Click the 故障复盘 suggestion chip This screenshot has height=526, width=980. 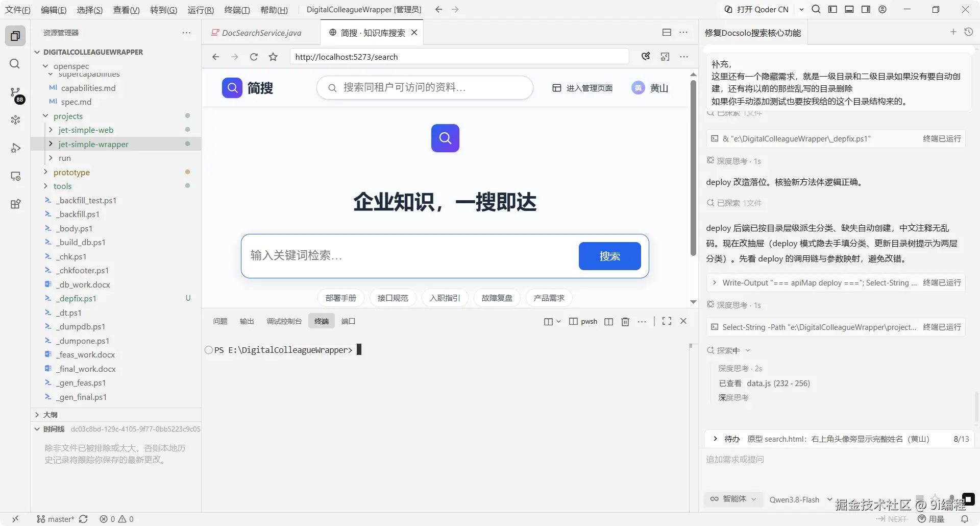coord(497,298)
